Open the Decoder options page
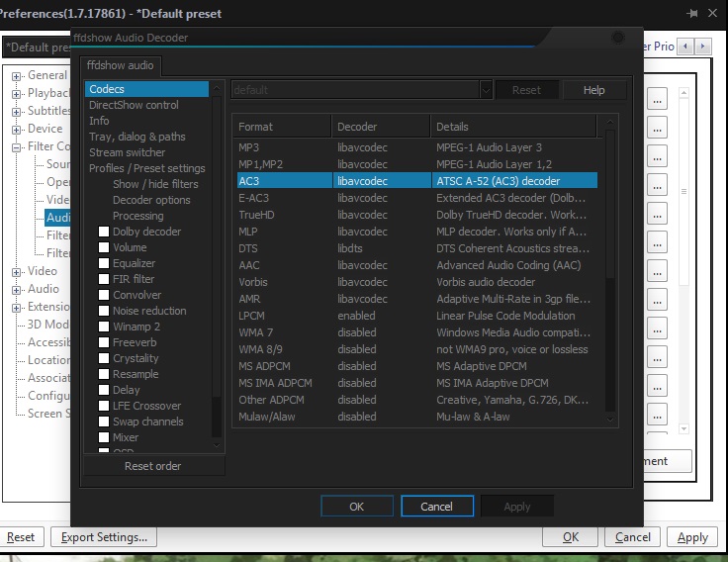This screenshot has width=728, height=562. tap(151, 200)
